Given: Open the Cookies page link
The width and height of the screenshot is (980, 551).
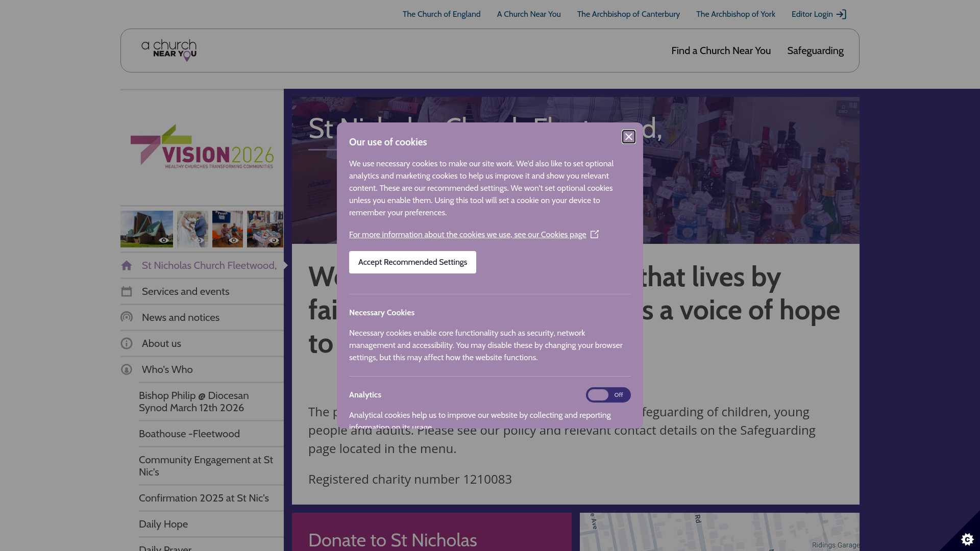Looking at the screenshot, I should (x=468, y=235).
